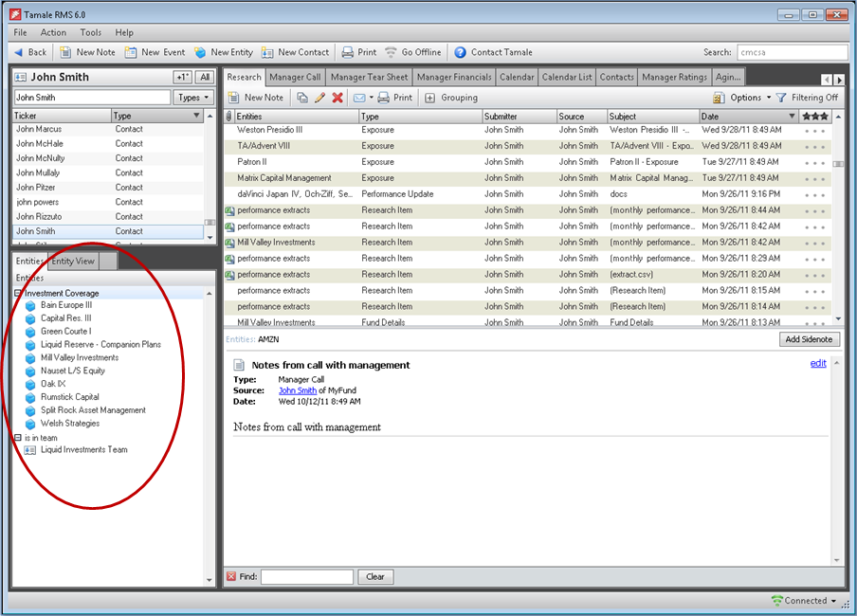The width and height of the screenshot is (857, 616).
Task: Switch to the Manager Tear Sheet tab
Action: (369, 78)
